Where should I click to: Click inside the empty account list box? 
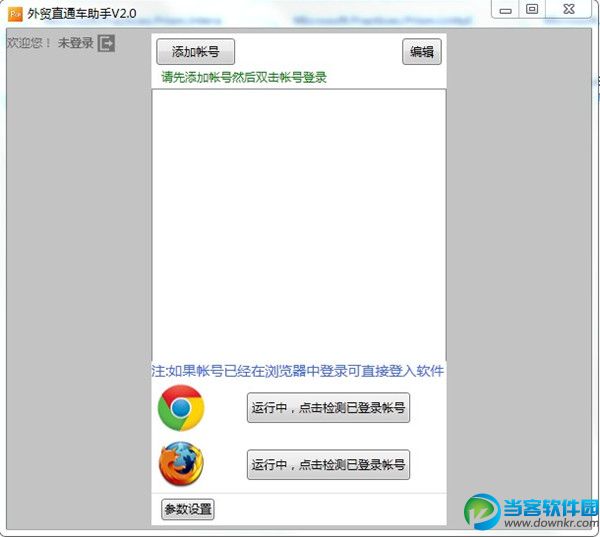click(299, 225)
